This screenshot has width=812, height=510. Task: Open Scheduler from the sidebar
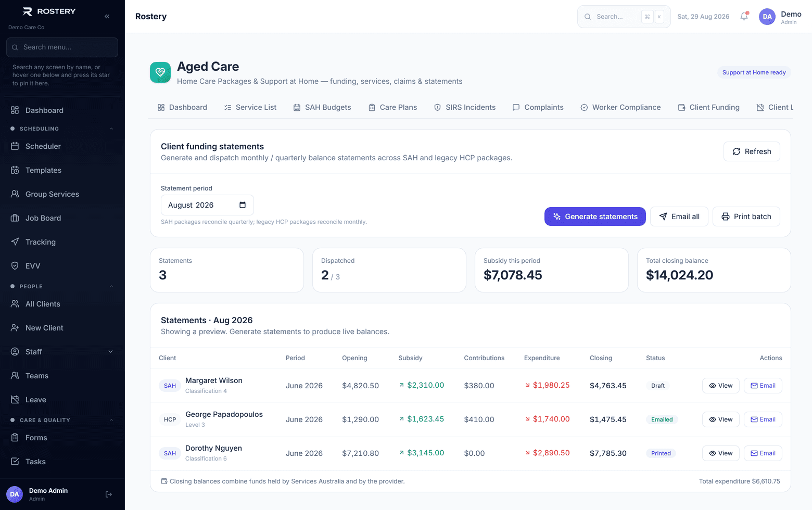coord(62,146)
